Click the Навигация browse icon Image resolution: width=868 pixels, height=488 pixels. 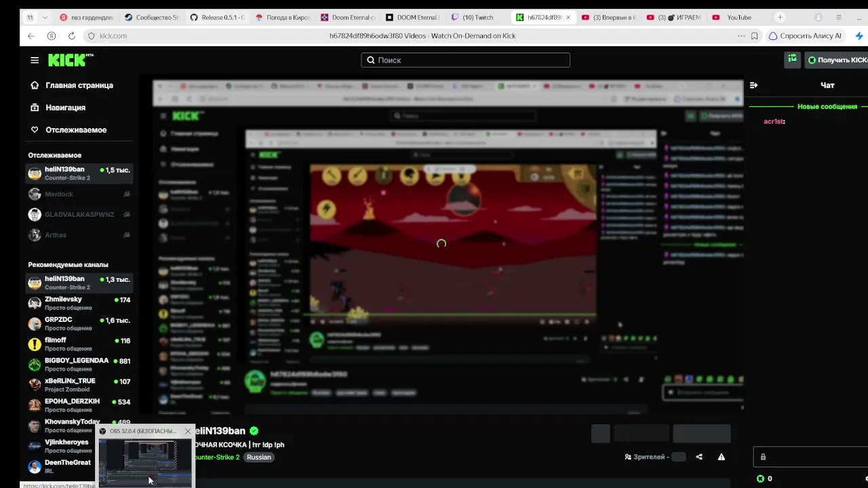(x=35, y=108)
